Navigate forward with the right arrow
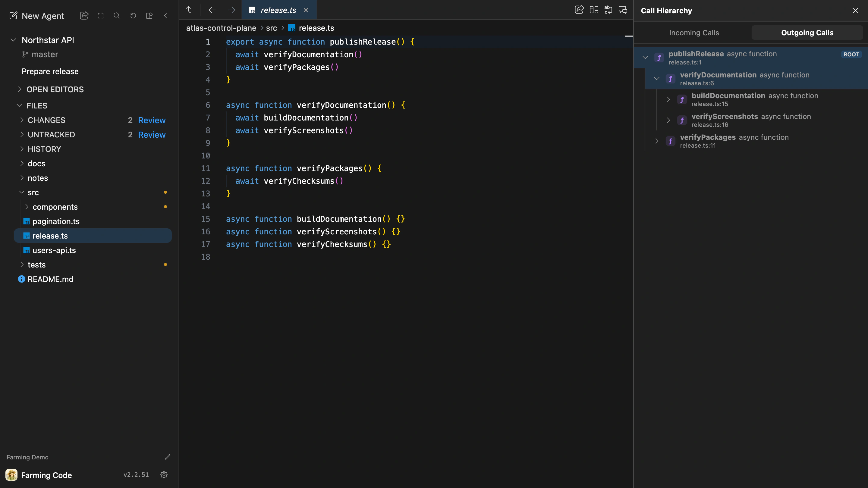Viewport: 868px width, 488px height. [x=231, y=10]
